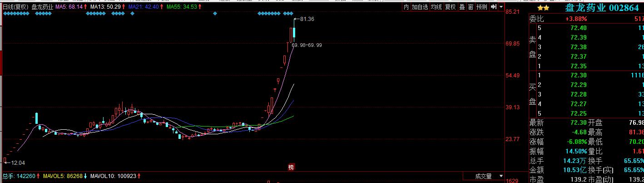Click the 最高 label

(595, 132)
